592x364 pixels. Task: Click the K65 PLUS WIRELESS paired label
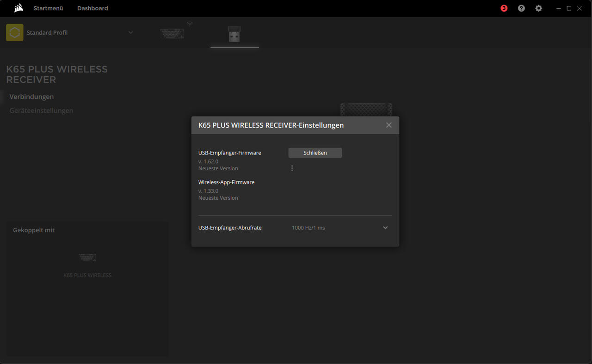click(x=87, y=275)
